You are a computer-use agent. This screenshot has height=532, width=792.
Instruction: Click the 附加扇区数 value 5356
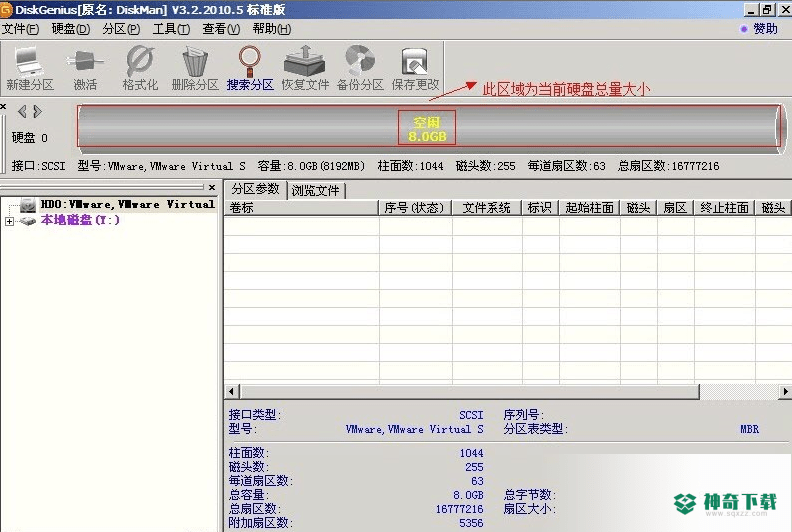click(x=471, y=523)
